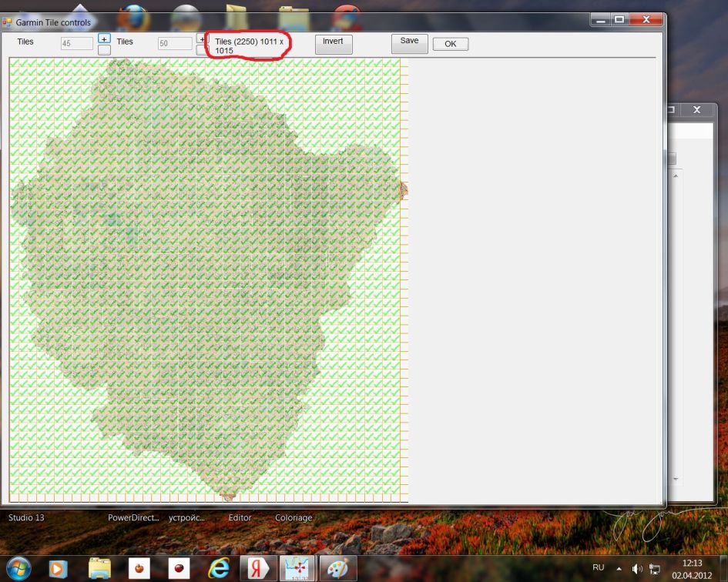This screenshot has width=728, height=582.
Task: Click the volume speaker tray icon
Action: (637, 568)
